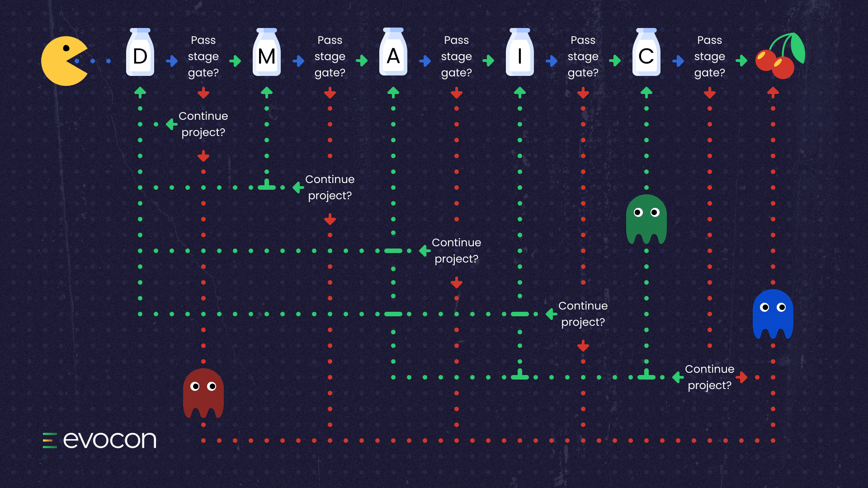Click red down arrow under first Pass stage gate

click(x=203, y=93)
